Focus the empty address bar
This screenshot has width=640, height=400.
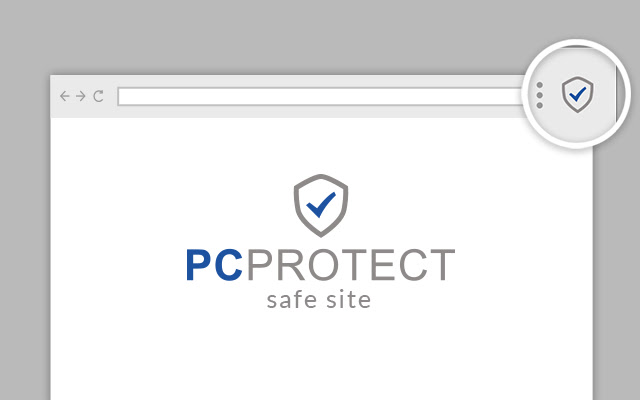point(320,97)
